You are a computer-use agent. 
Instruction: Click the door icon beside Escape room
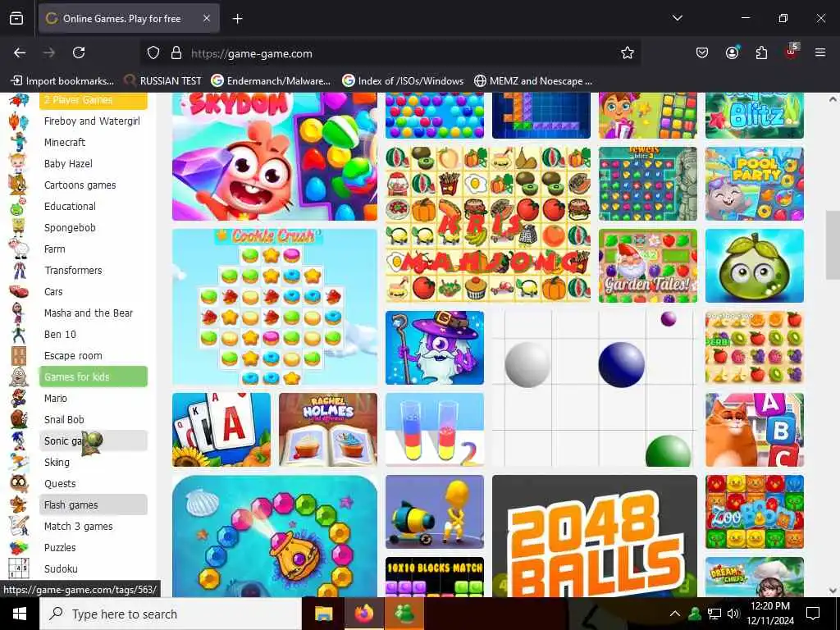pos(18,355)
